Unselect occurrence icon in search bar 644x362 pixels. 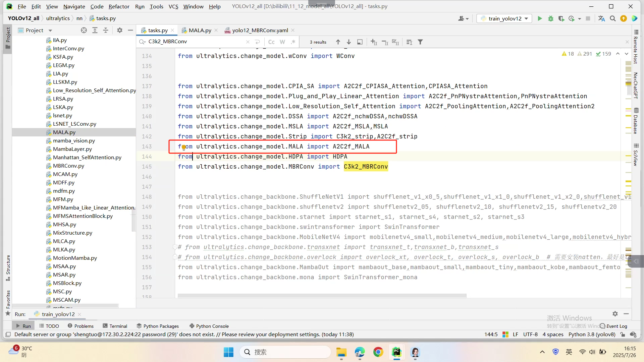point(385,42)
